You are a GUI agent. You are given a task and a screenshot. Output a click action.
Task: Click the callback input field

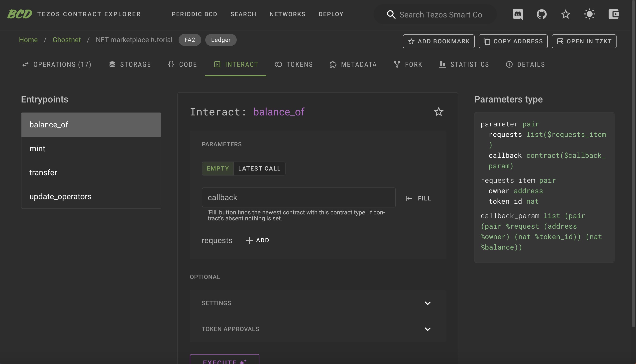pyautogui.click(x=298, y=197)
